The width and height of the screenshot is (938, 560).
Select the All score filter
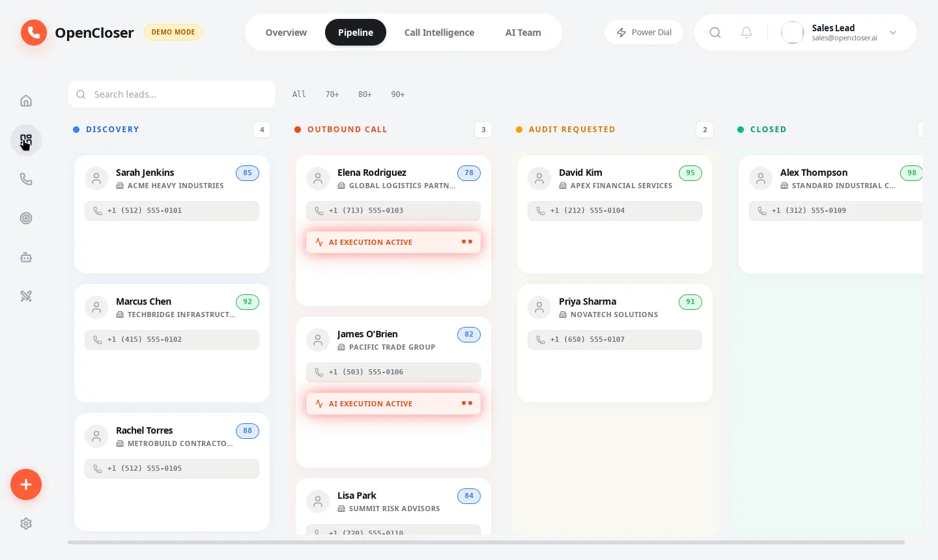click(x=299, y=94)
